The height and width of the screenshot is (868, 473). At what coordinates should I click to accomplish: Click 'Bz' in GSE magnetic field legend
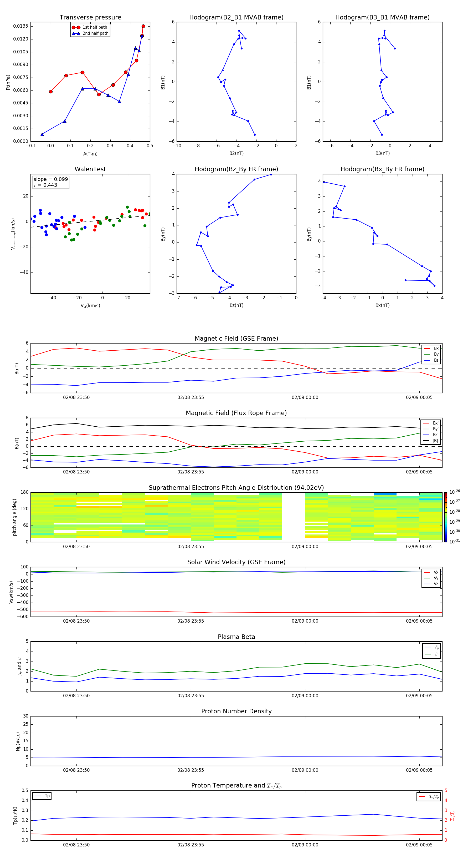click(x=431, y=360)
